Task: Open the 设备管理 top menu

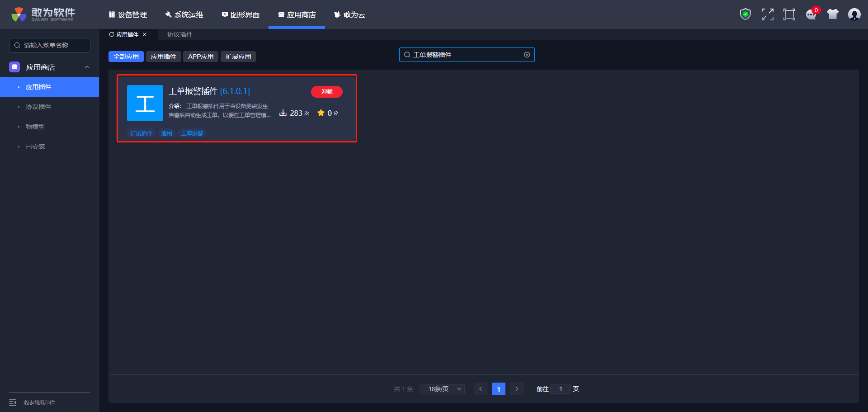Action: pos(128,14)
